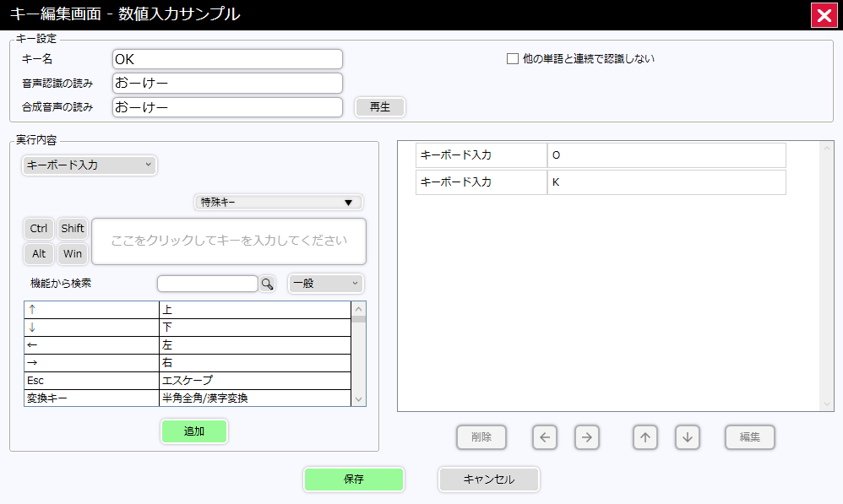Viewport: 843px width, 504px height.
Task: Click the 再生 playback button
Action: [x=380, y=107]
